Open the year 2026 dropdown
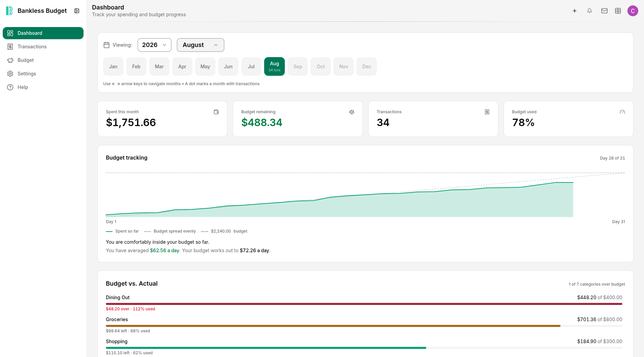The height and width of the screenshot is (357, 644). pyautogui.click(x=155, y=45)
